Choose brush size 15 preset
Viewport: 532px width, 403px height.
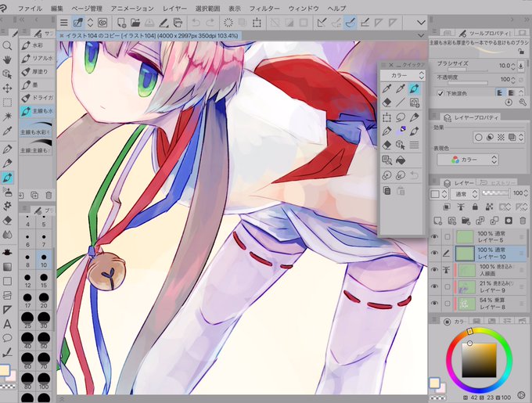44,281
